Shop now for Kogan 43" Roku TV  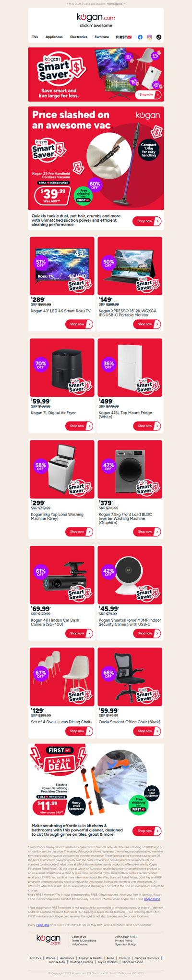pyautogui.click(x=79, y=324)
